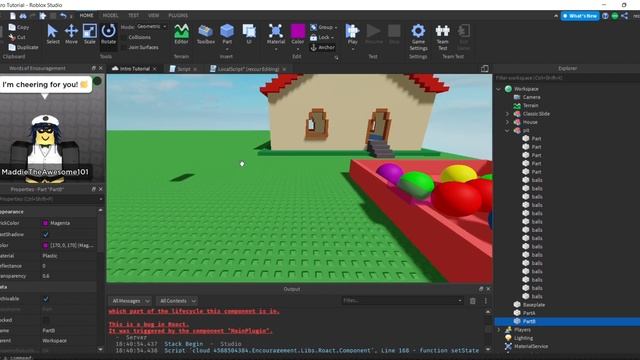Screen dimensions: 640x360
Task: Open the ribbon Color swatch
Action: (x=298, y=31)
